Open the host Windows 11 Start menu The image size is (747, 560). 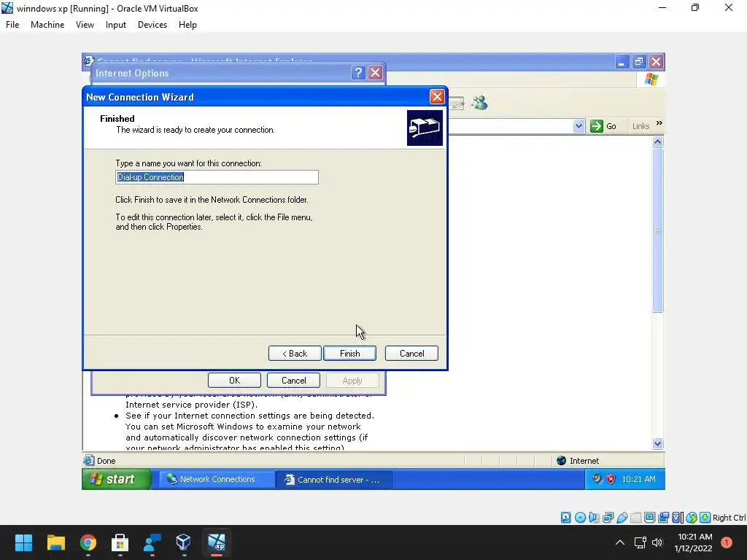click(x=23, y=542)
